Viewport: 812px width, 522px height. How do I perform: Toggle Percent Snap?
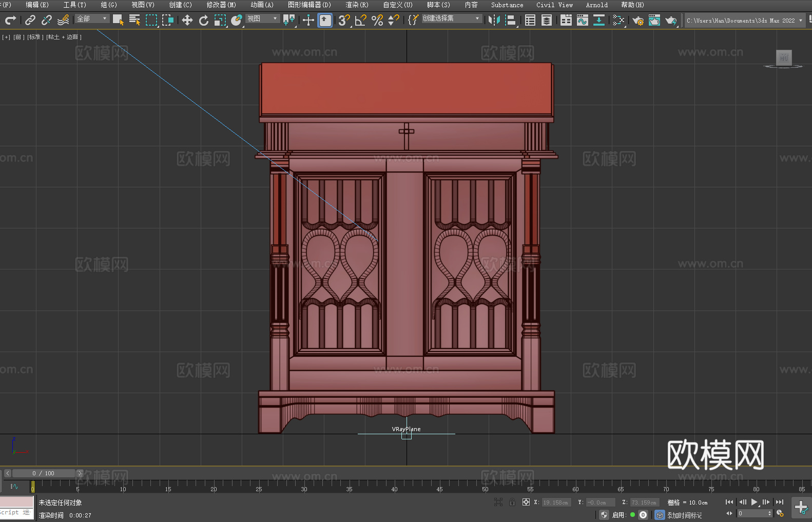pyautogui.click(x=377, y=20)
